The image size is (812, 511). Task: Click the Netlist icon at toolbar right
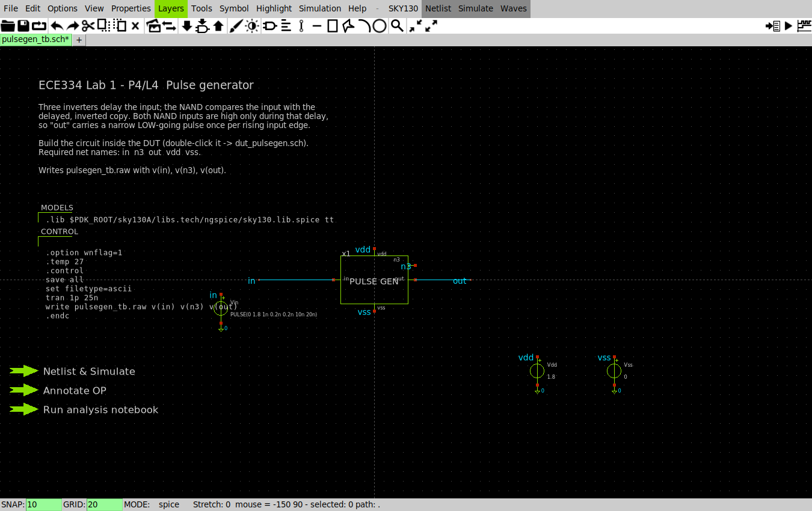click(773, 26)
